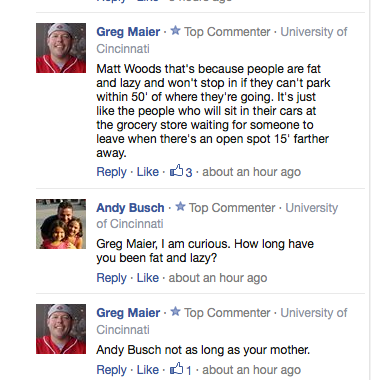Like Greg Maier's comment about parking

click(148, 172)
